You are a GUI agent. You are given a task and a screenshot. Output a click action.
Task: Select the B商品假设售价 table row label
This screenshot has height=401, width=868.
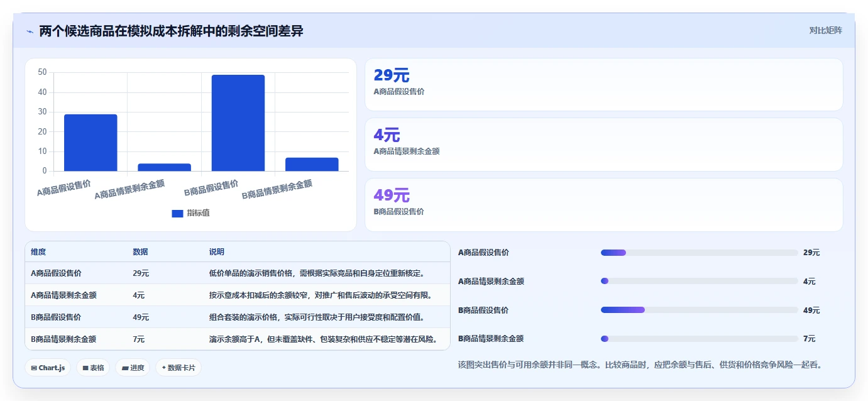click(56, 317)
